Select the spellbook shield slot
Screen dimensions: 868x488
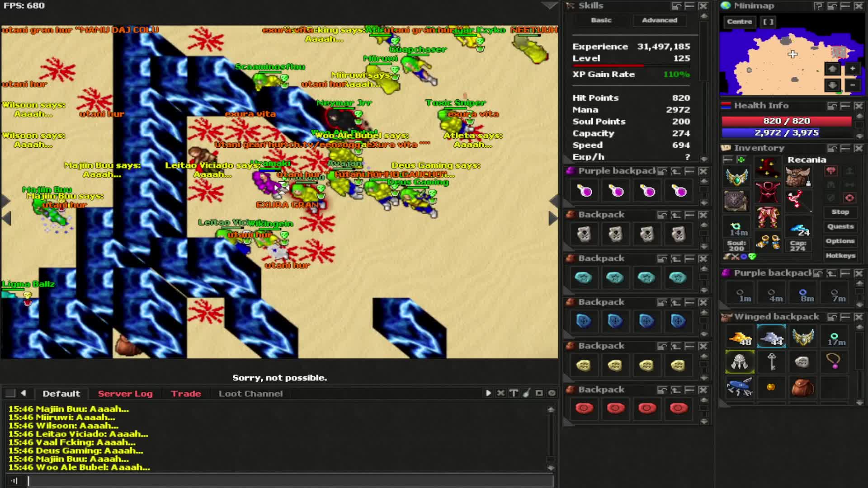[x=736, y=201]
